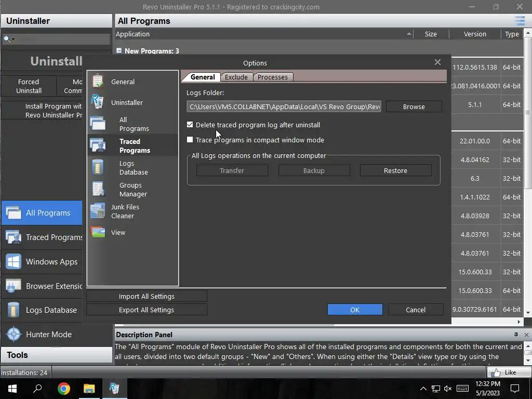Open the notification center icon
The width and height of the screenshot is (532, 399).
[x=515, y=389]
